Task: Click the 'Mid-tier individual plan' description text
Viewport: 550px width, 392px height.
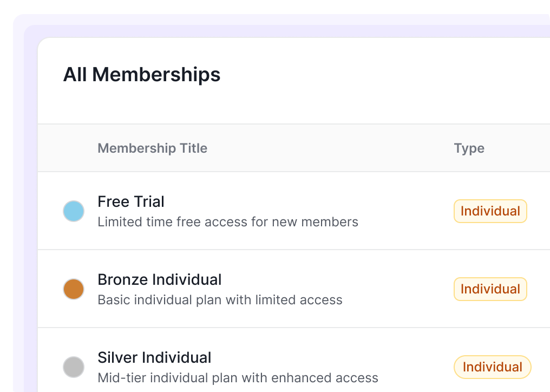Action: pyautogui.click(x=238, y=378)
